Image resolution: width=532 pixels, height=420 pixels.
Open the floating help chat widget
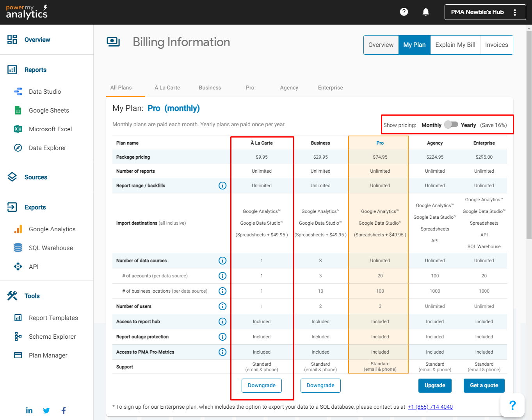(x=512, y=405)
